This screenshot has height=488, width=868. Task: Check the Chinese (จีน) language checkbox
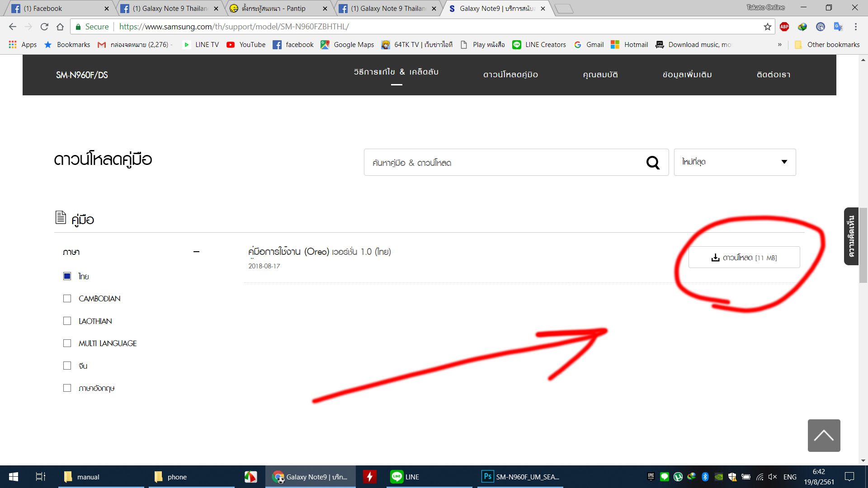[67, 366]
